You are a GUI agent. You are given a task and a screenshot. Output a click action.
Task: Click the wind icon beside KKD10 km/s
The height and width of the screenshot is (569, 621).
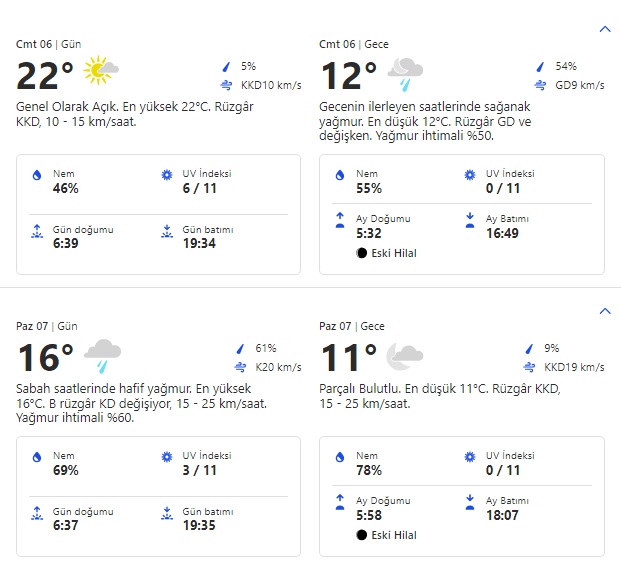click(x=226, y=85)
